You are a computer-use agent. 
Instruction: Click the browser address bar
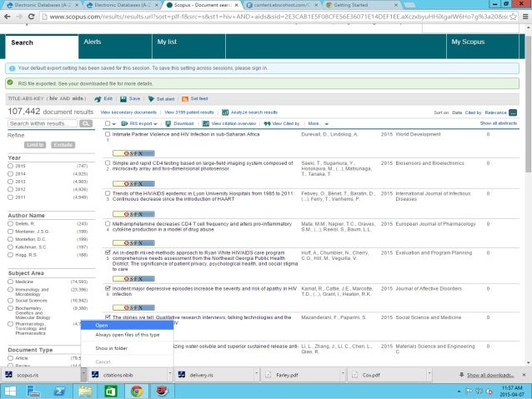274,17
